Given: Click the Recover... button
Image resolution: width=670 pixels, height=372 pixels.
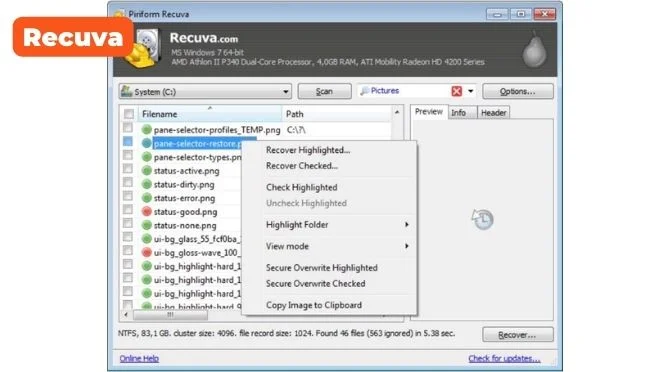Looking at the screenshot, I should pyautogui.click(x=517, y=335).
